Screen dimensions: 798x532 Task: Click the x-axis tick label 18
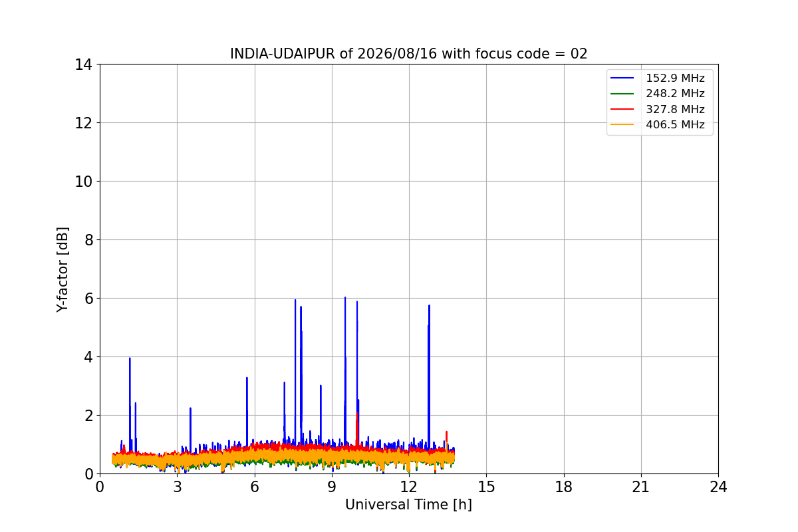point(564,487)
